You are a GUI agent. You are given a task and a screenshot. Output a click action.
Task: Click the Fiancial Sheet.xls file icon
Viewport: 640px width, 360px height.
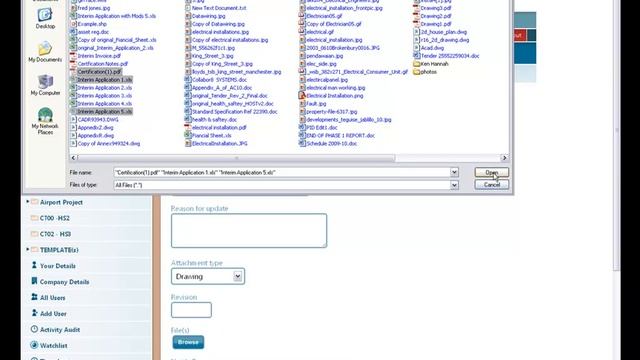pyautogui.click(x=188, y=136)
